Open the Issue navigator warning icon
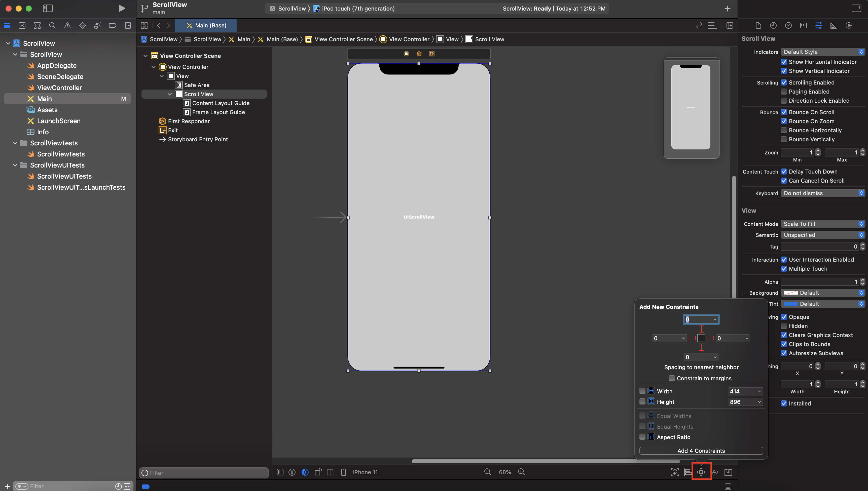This screenshot has width=868, height=491. tap(67, 26)
